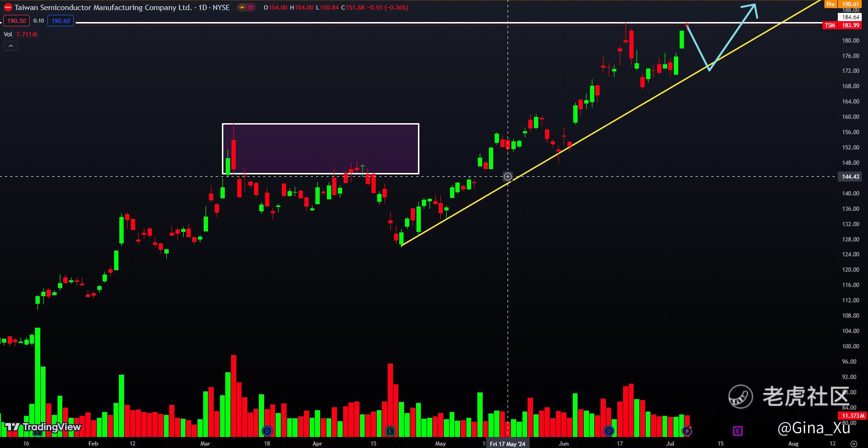868x448 pixels.
Task: Select the Vol indicator label
Action: 8,34
